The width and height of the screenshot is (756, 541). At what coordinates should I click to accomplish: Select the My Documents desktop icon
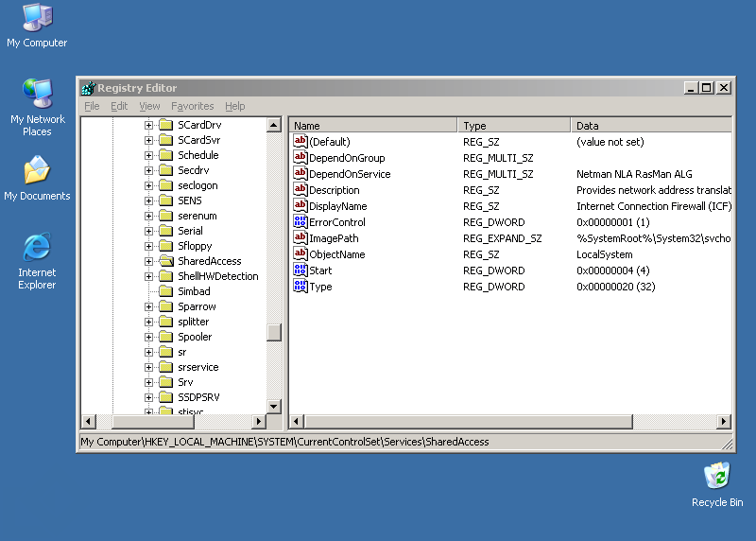click(37, 178)
